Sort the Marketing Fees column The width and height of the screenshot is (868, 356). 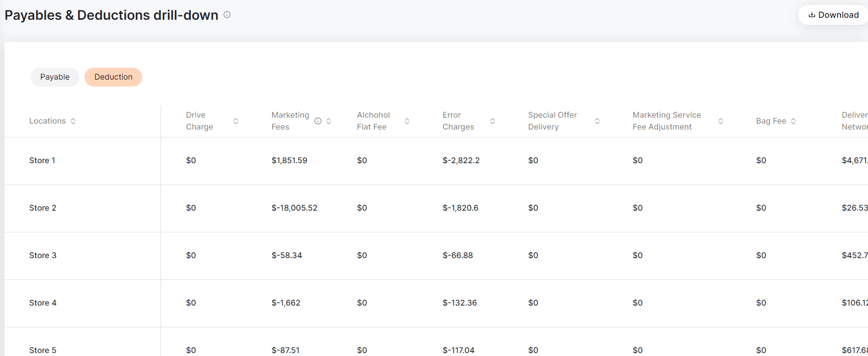329,121
